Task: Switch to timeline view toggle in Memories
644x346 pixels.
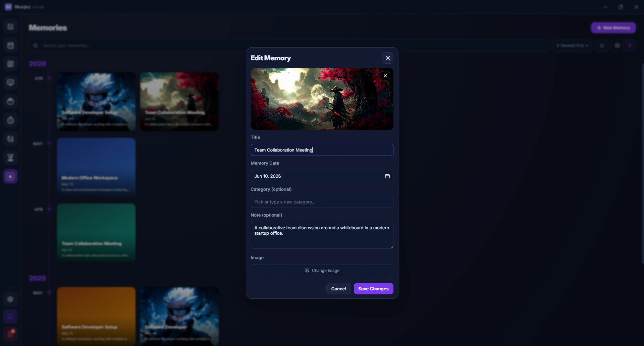Action: (630, 46)
